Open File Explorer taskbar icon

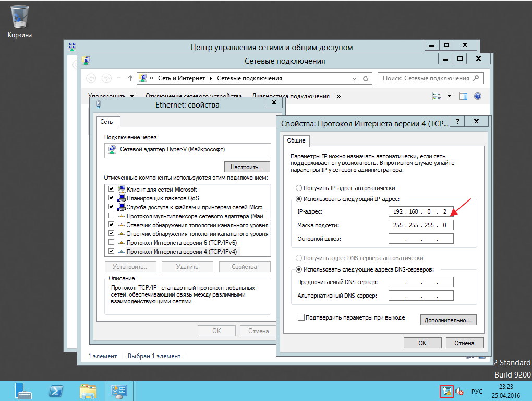tap(88, 392)
